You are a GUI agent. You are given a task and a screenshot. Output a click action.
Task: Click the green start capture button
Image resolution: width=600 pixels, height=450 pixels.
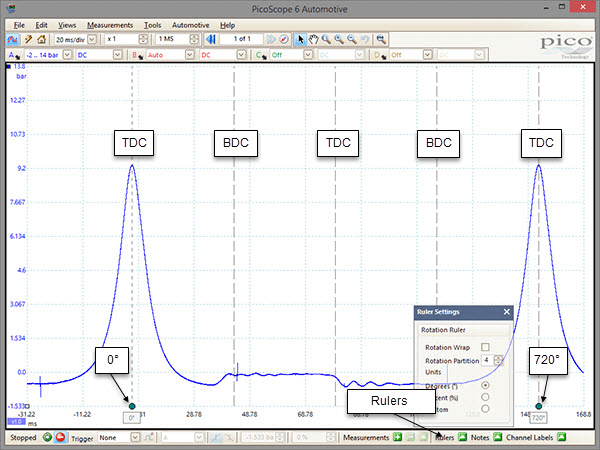click(47, 437)
